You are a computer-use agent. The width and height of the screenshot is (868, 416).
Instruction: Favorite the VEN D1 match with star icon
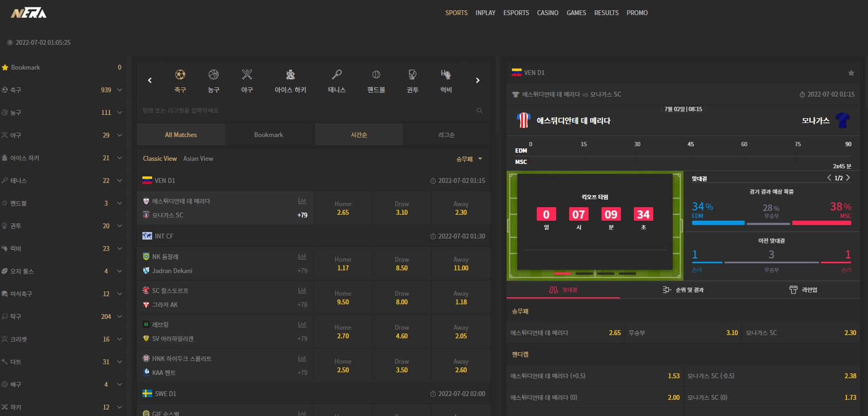pyautogui.click(x=851, y=73)
